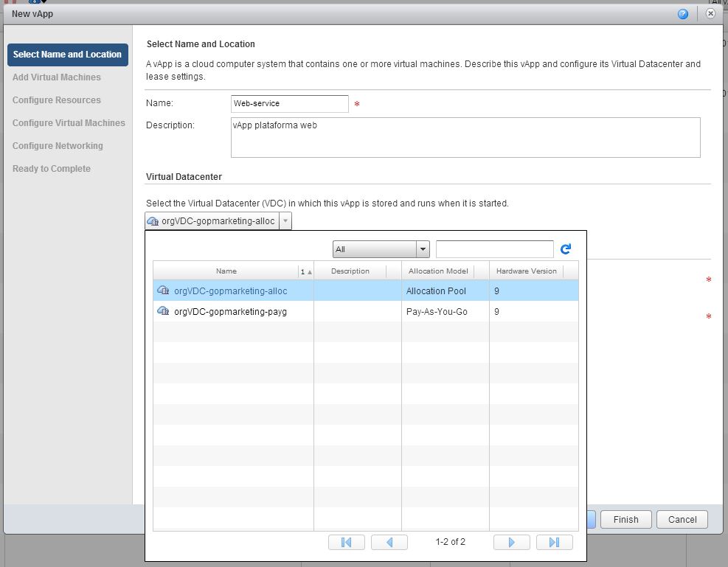Open the help icon in the title bar
The width and height of the screenshot is (728, 567).
click(682, 14)
